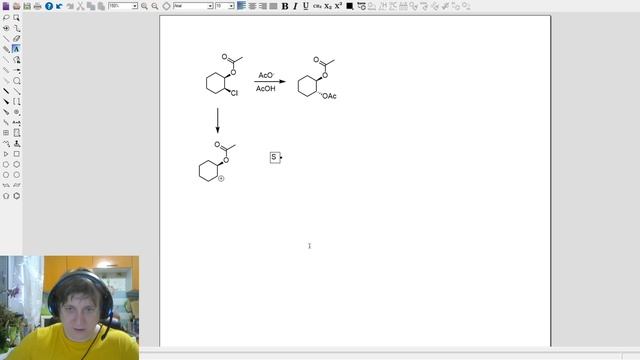
Task: Select the highlighted Text tool
Action: coord(16,49)
